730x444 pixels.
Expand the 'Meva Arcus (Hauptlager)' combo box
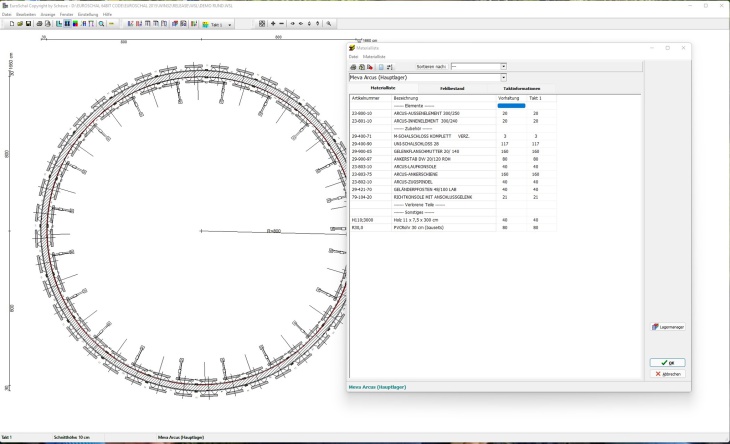click(x=503, y=77)
